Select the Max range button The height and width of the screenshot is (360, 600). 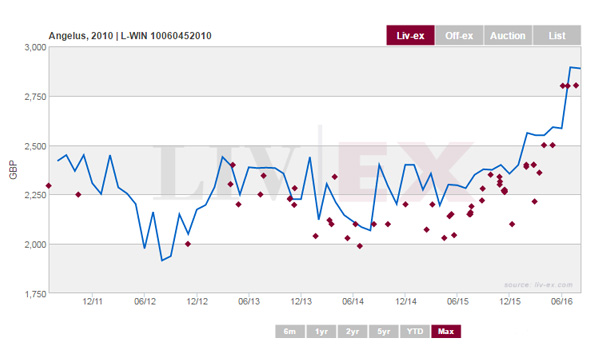pos(446,331)
